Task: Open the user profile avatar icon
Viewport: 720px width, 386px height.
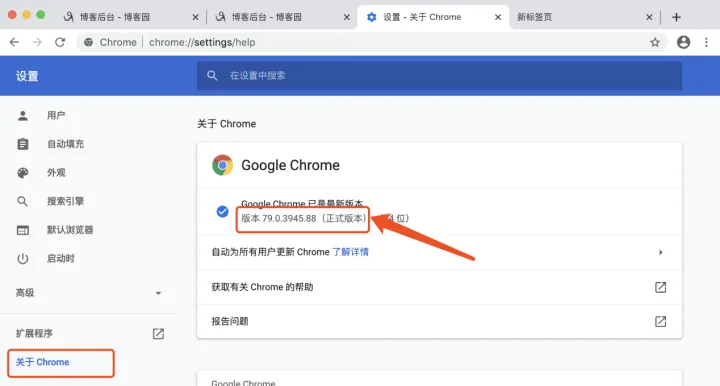Action: tap(683, 42)
